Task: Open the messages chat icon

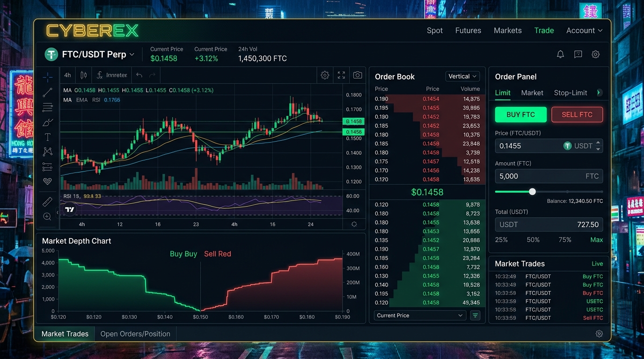Action: coord(578,54)
